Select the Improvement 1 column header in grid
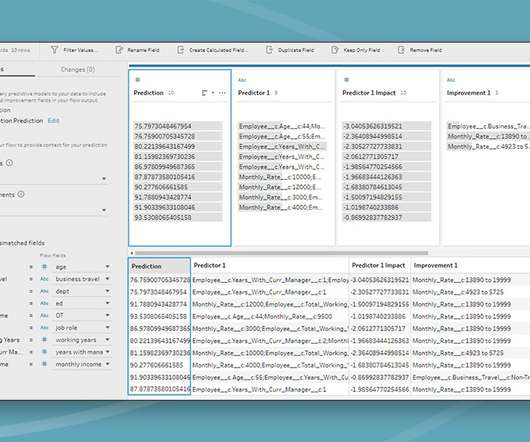Viewport: 530px width, 442px height. [471, 266]
